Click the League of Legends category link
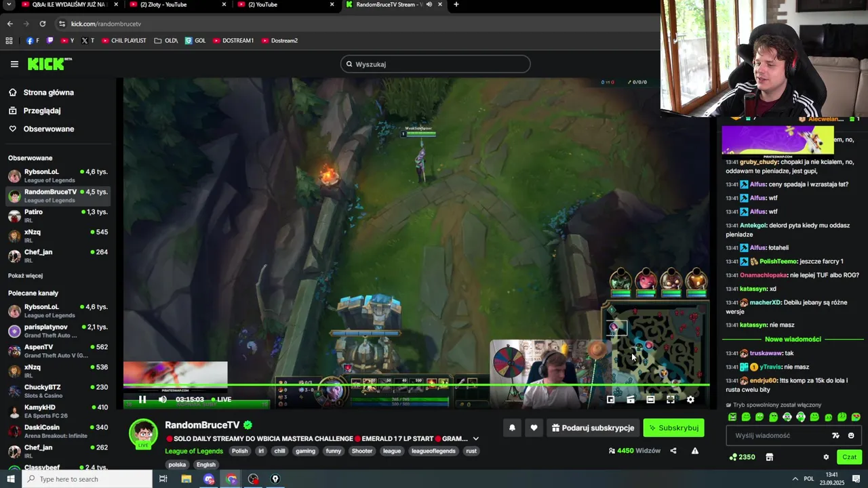 pos(194,451)
